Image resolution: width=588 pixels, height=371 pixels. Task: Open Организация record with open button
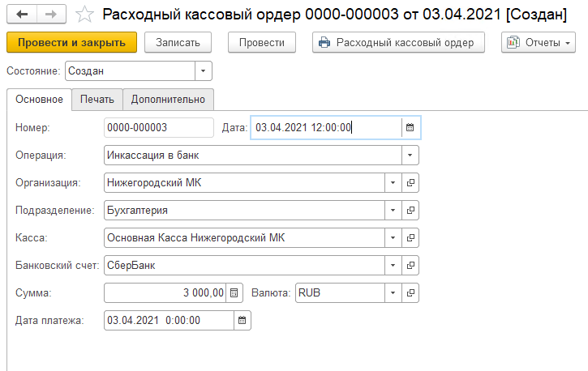411,183
